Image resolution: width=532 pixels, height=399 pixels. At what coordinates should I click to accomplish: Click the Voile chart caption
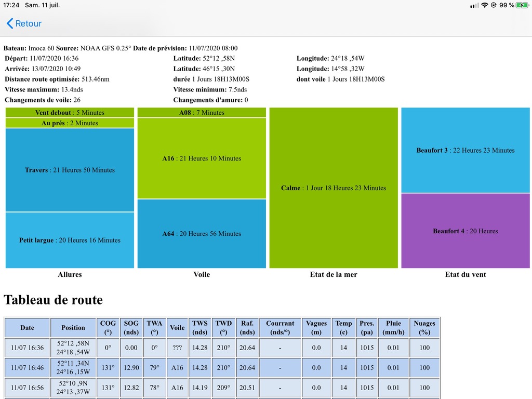[202, 274]
